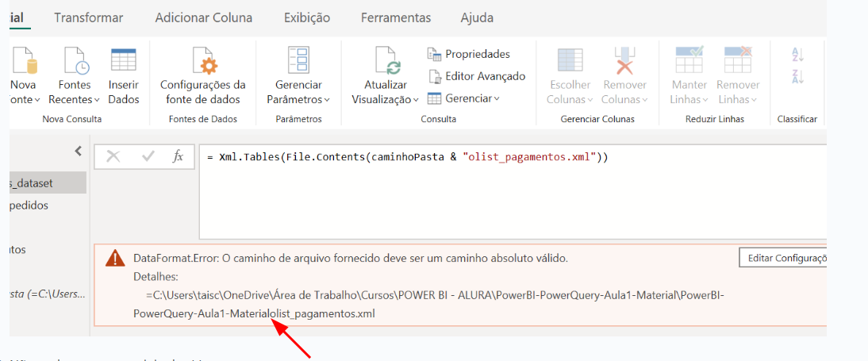Switch to the Ferramentas tab
Viewport: 868px width, 361px height.
point(396,17)
